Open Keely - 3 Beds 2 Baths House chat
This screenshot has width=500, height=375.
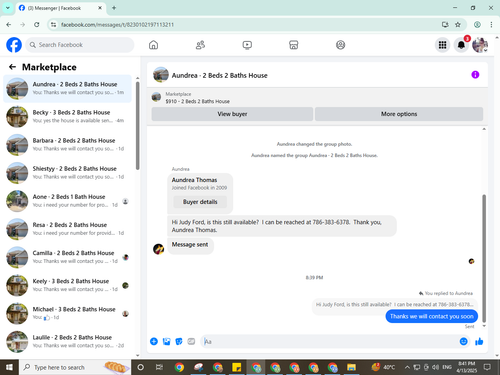68,285
